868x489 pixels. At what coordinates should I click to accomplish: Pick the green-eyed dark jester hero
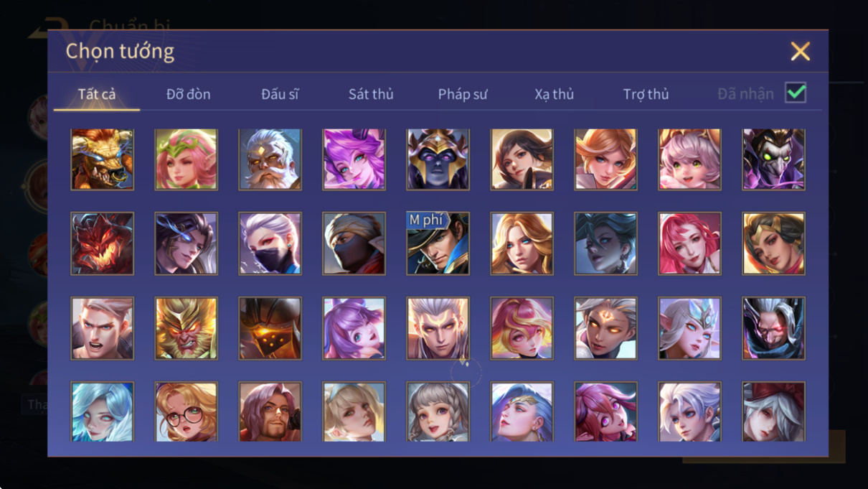tap(773, 159)
